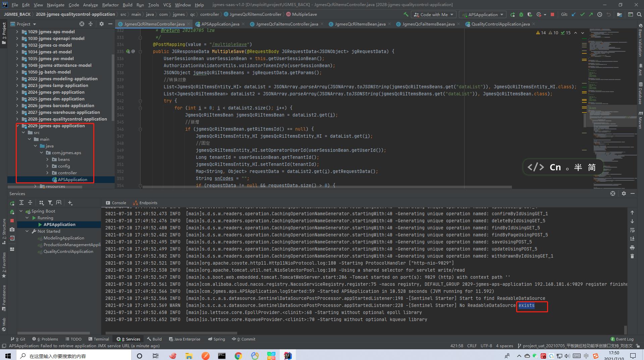
Task: Open Code with Me dropdown
Action: click(433, 14)
